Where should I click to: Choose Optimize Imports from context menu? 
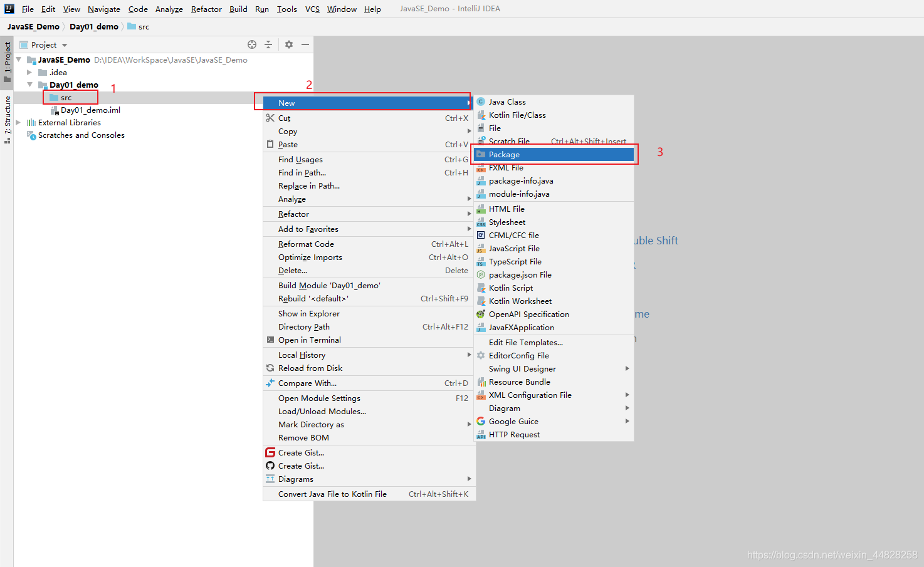369,257
